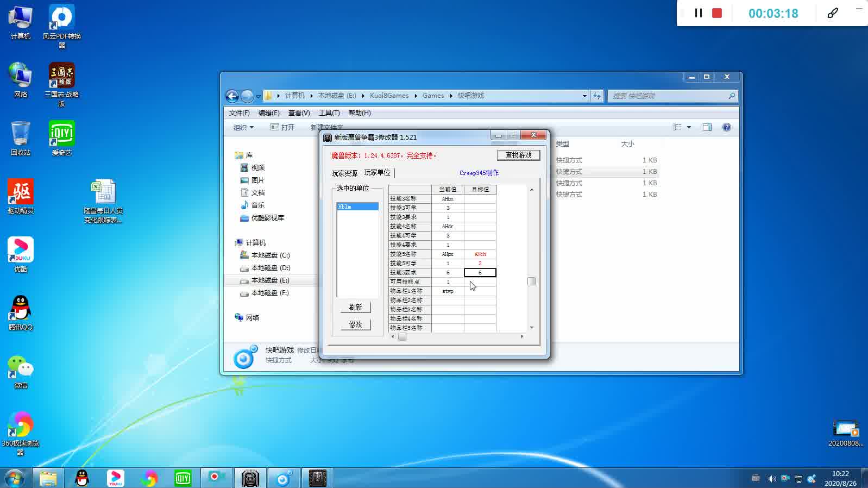Click the scroll up arrow of trainer table

pos(531,190)
